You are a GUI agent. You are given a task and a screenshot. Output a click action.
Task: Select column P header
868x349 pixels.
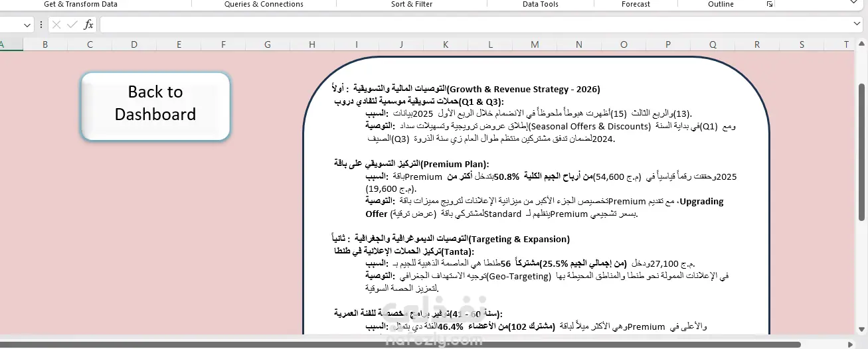point(668,44)
